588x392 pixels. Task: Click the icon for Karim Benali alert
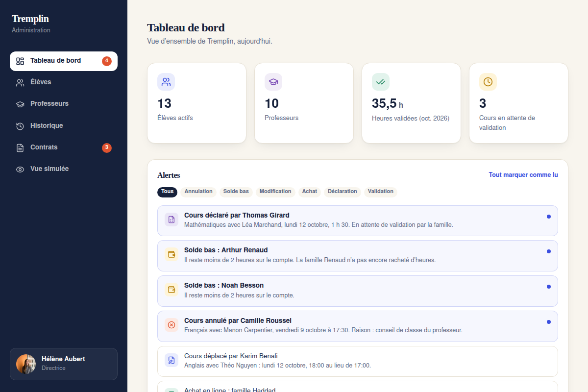171,360
